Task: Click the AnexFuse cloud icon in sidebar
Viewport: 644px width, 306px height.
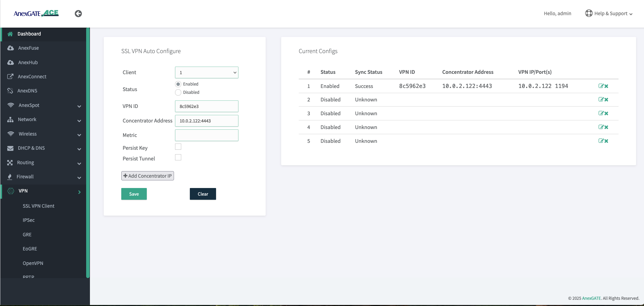Action: (10, 48)
